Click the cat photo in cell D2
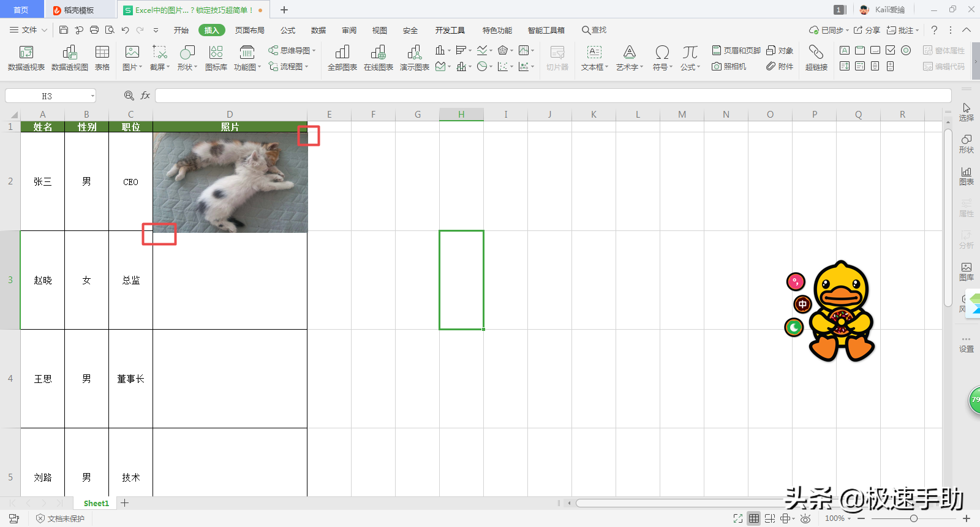This screenshot has width=980, height=527. click(230, 183)
